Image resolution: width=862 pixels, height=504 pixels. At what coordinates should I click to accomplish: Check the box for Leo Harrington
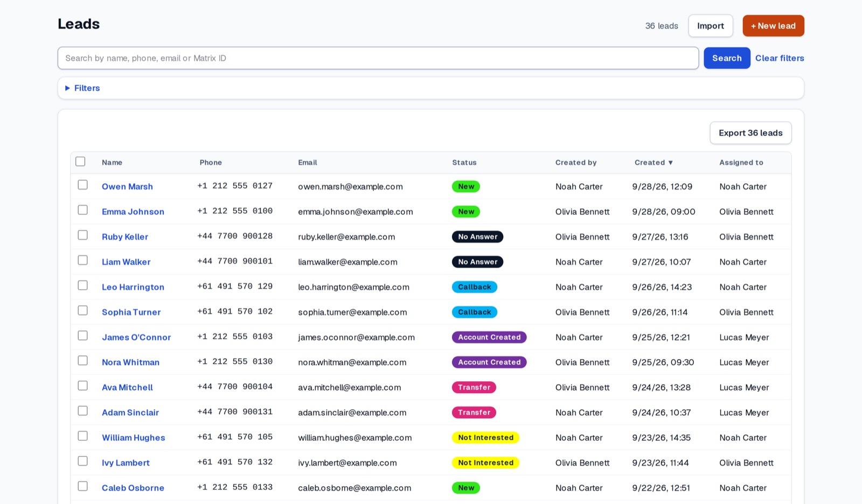82,285
